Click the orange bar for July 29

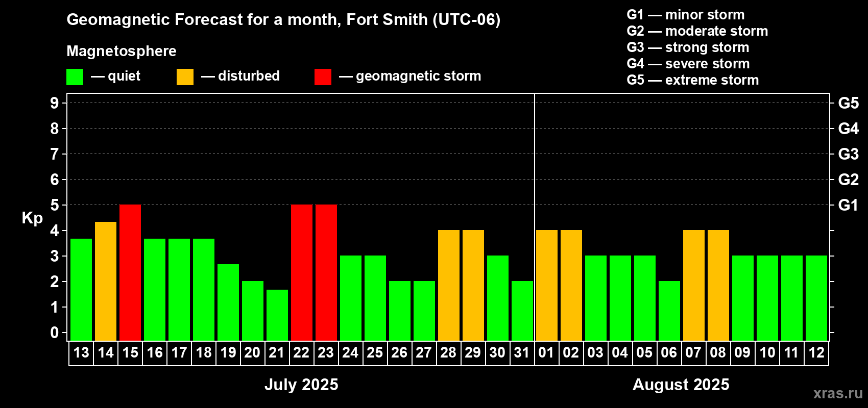473,285
